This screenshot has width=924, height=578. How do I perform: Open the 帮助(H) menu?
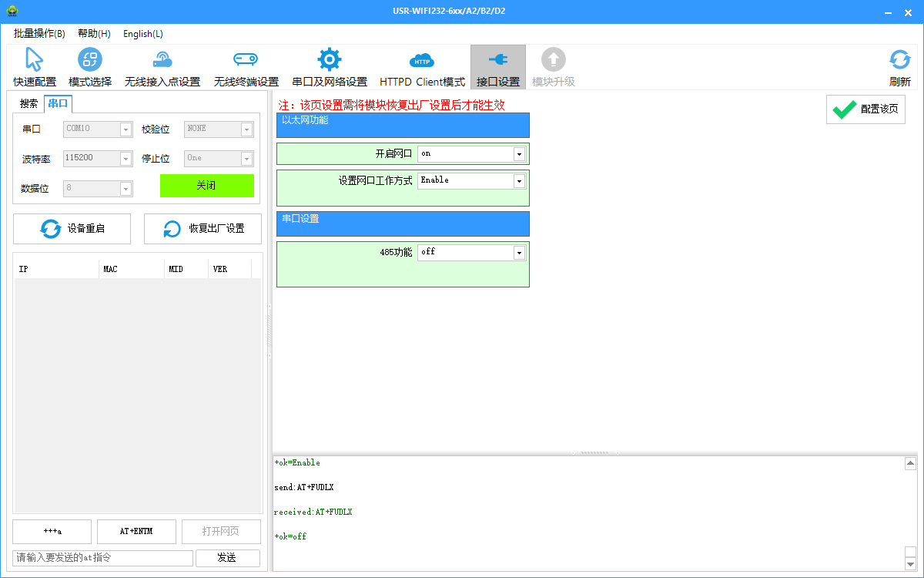tap(94, 34)
